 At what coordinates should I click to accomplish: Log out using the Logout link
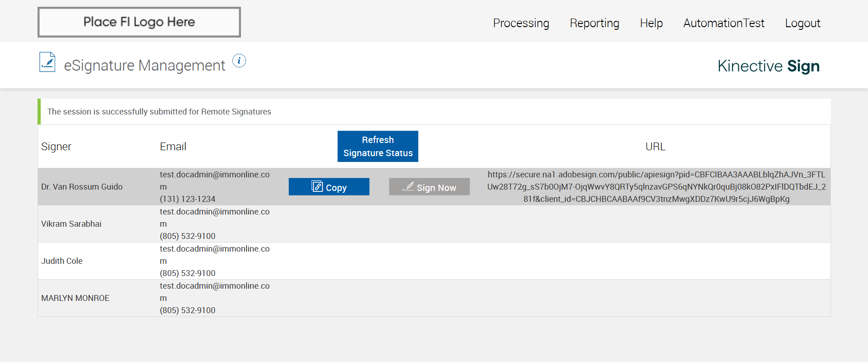click(x=802, y=23)
